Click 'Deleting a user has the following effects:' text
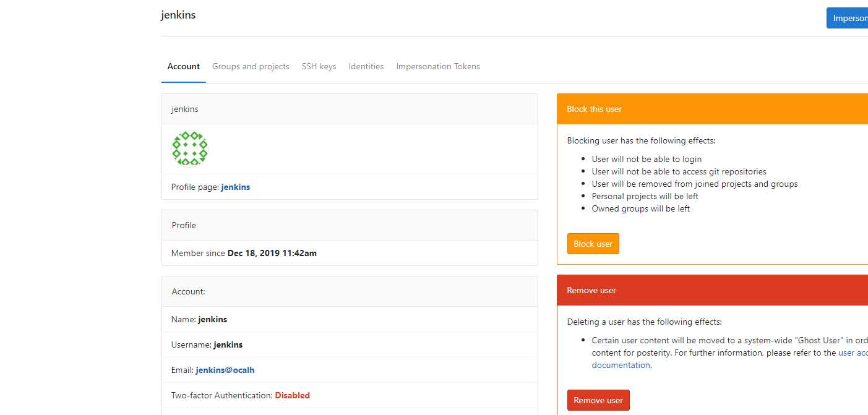Viewport: 868px width, 415px height. 644,322
